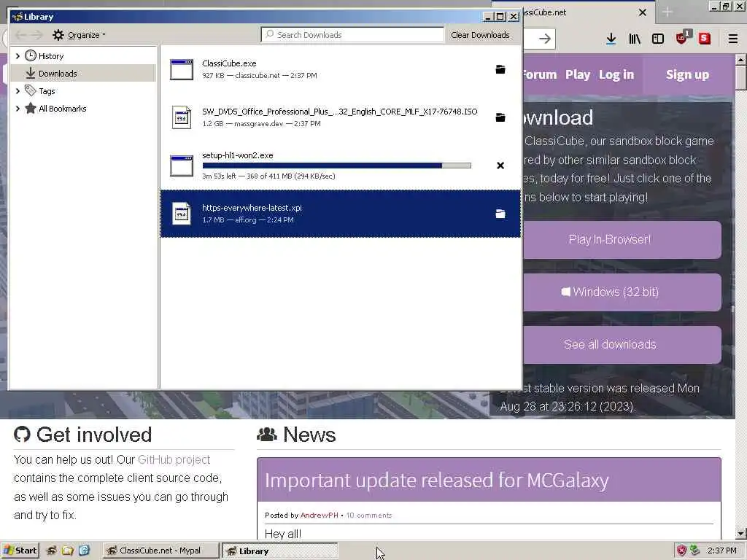Click the setup-hl1-won2.exe file icon
Image resolution: width=747 pixels, height=560 pixels.
point(182,166)
